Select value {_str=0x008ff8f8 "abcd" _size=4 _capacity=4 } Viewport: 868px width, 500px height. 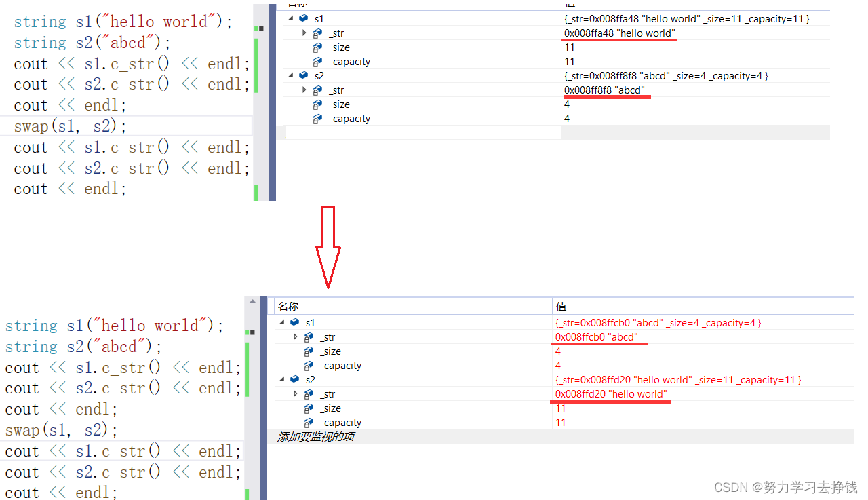click(x=666, y=76)
